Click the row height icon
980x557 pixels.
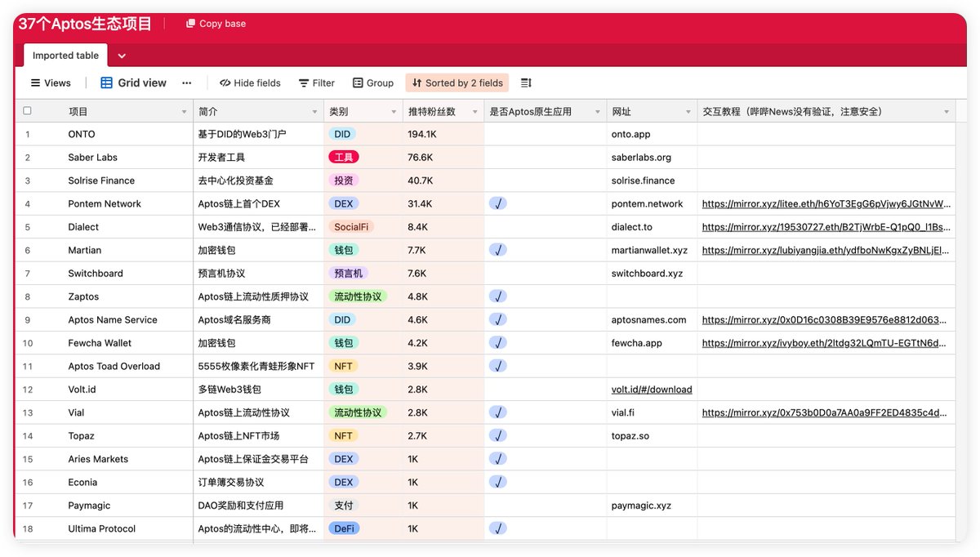coord(526,82)
